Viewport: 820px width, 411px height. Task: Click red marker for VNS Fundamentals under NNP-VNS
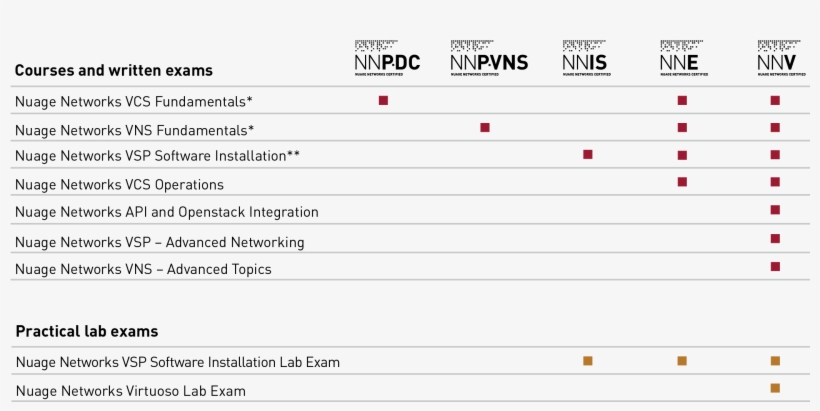coord(485,127)
